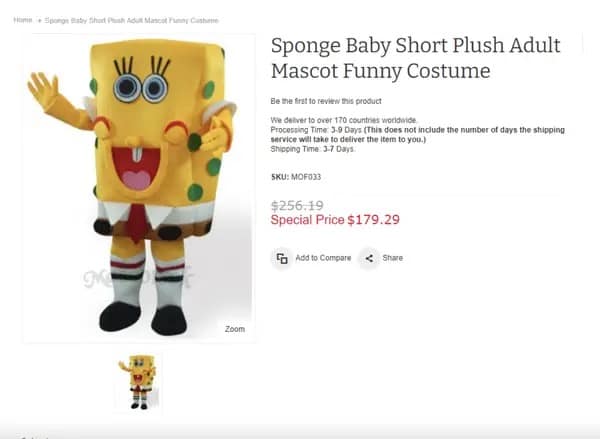
Task: Select the small product thumbnail below the image
Action: pyautogui.click(x=138, y=381)
